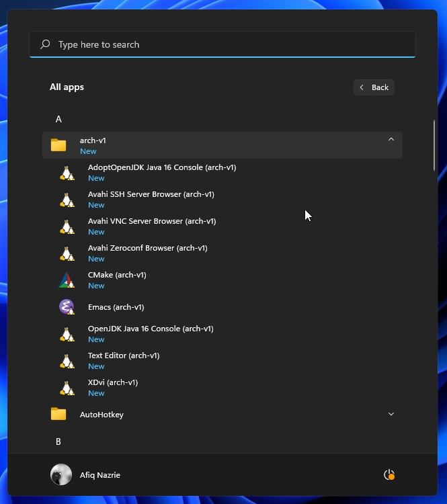The image size is (447, 504).
Task: Click the arch-v1 folder name label
Action: [x=93, y=140]
